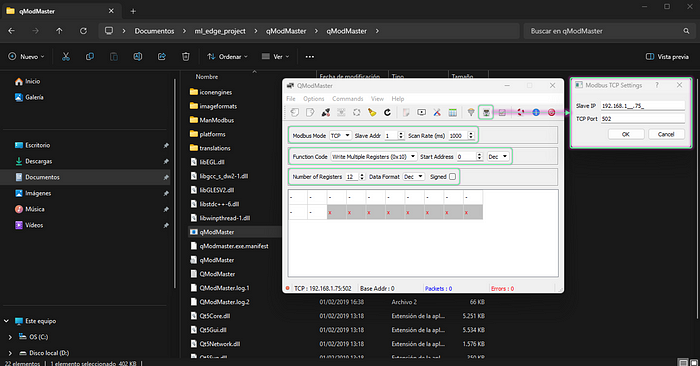This screenshot has height=366, width=700.
Task: Click the Share icon in Explorer toolbar
Action: point(162,57)
